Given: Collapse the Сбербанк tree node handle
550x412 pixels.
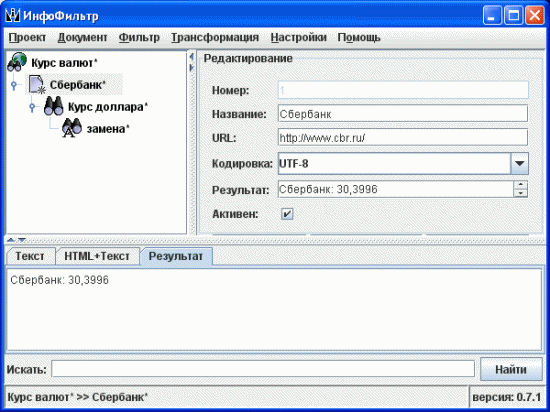Looking at the screenshot, I should coord(14,85).
